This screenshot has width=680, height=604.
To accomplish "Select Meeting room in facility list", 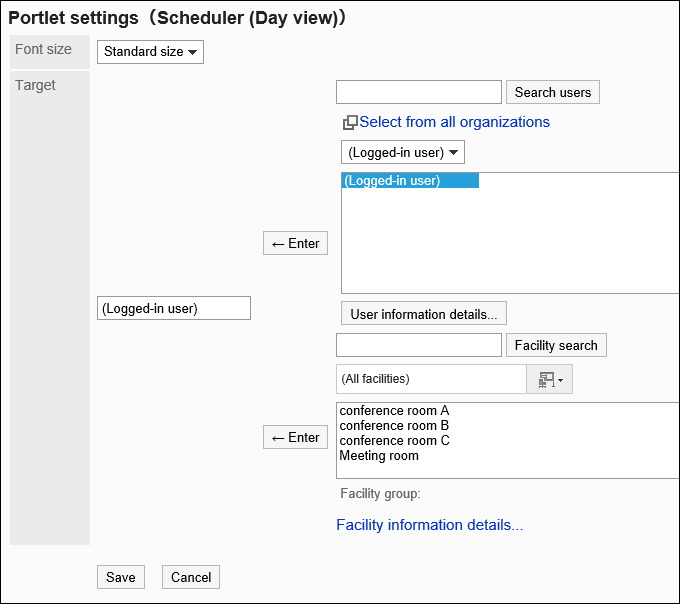I will coord(379,456).
